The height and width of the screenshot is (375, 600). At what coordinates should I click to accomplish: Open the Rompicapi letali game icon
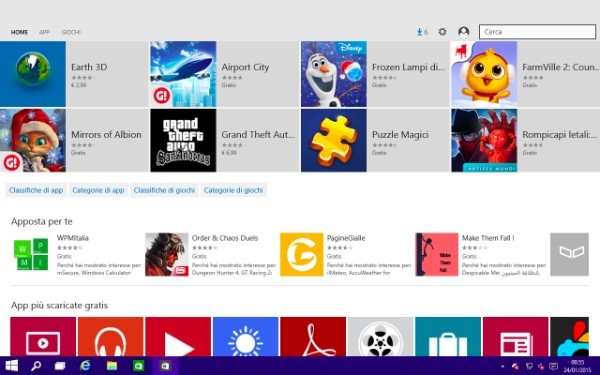(484, 140)
